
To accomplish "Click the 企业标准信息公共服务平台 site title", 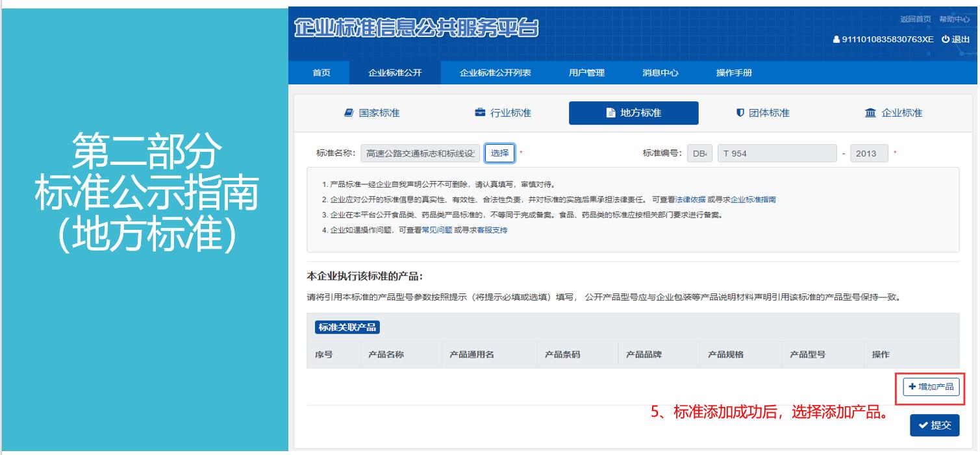I will coord(416,29).
